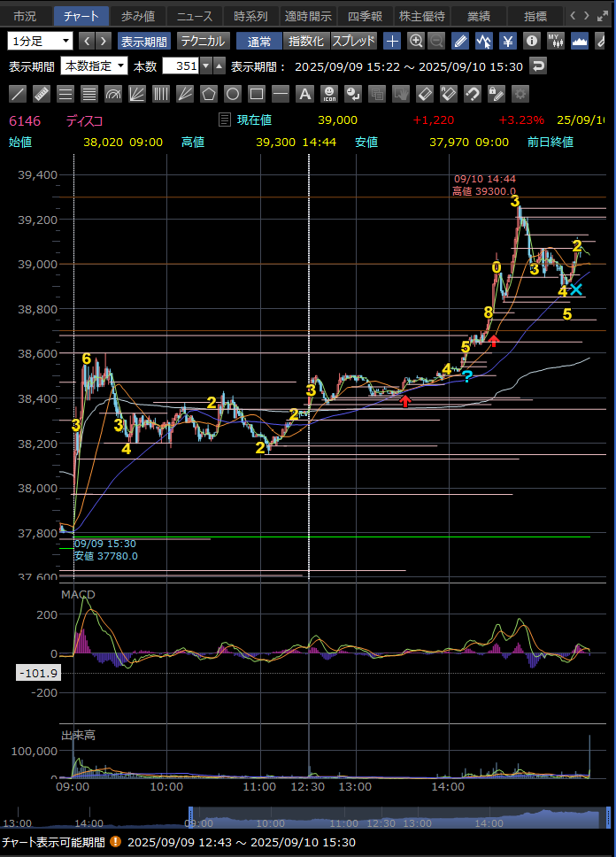Image resolution: width=616 pixels, height=857 pixels.
Task: Switch to the 株主優待 tab
Action: click(422, 17)
